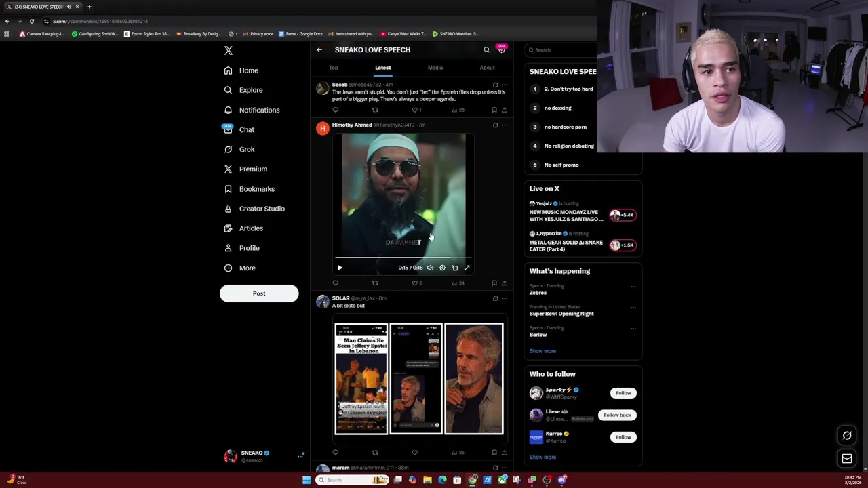Switch to the Media tab
Screen dimensions: 868x488
435,68
